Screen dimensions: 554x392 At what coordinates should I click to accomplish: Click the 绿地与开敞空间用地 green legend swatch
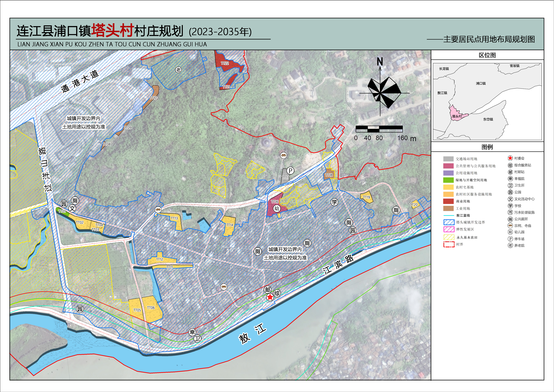448,180
